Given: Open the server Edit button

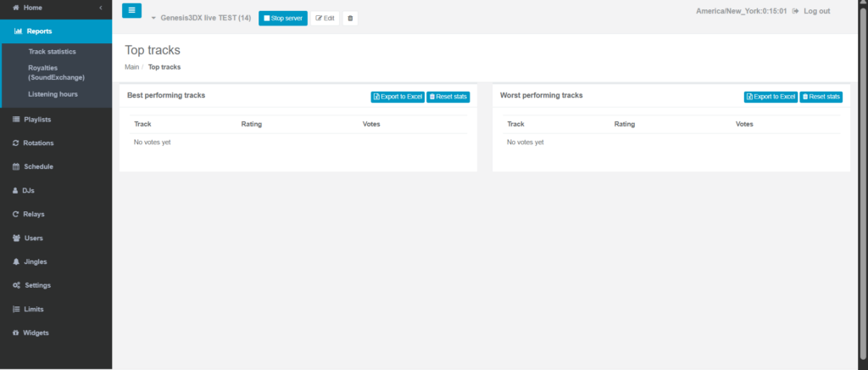Looking at the screenshot, I should click(x=325, y=18).
